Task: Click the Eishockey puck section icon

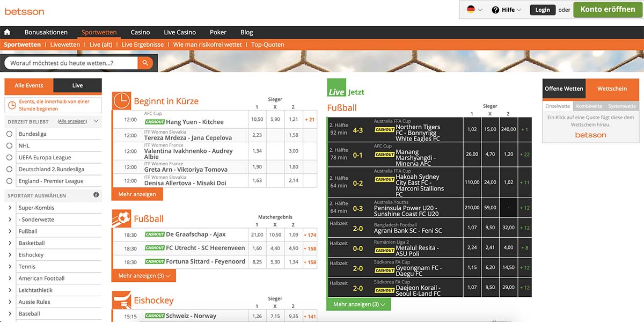Action: pos(121,300)
